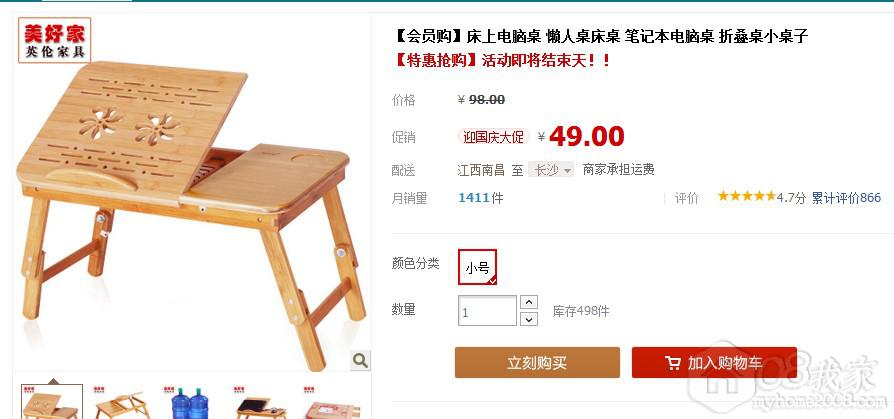Select the 小号 size option
Image resolution: width=894 pixels, height=419 pixels.
pos(477,267)
